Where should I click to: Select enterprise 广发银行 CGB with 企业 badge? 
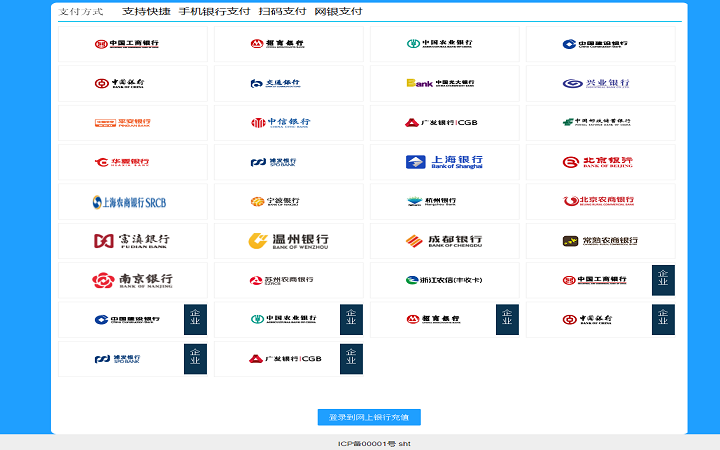288,359
